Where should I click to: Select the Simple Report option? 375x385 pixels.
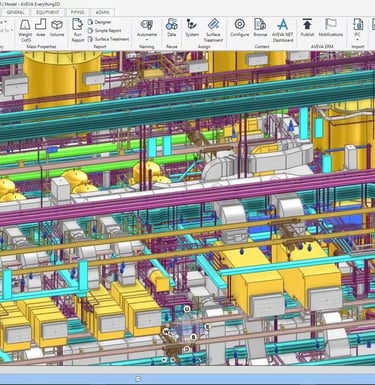104,30
